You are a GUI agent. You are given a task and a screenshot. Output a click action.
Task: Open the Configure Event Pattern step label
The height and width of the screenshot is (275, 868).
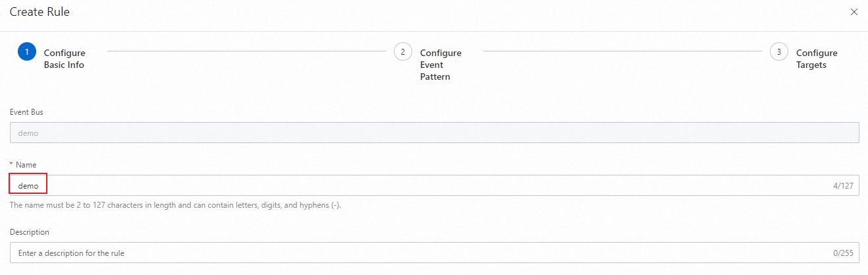point(441,65)
